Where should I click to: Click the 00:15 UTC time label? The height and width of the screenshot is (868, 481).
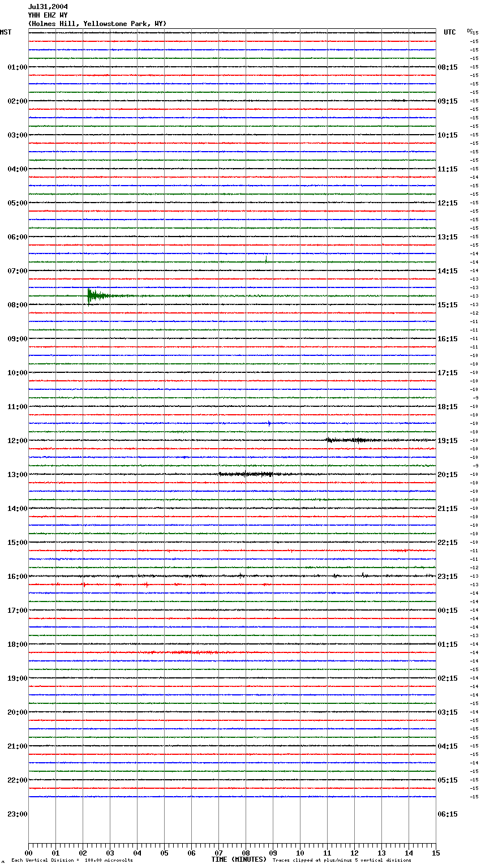point(448,611)
